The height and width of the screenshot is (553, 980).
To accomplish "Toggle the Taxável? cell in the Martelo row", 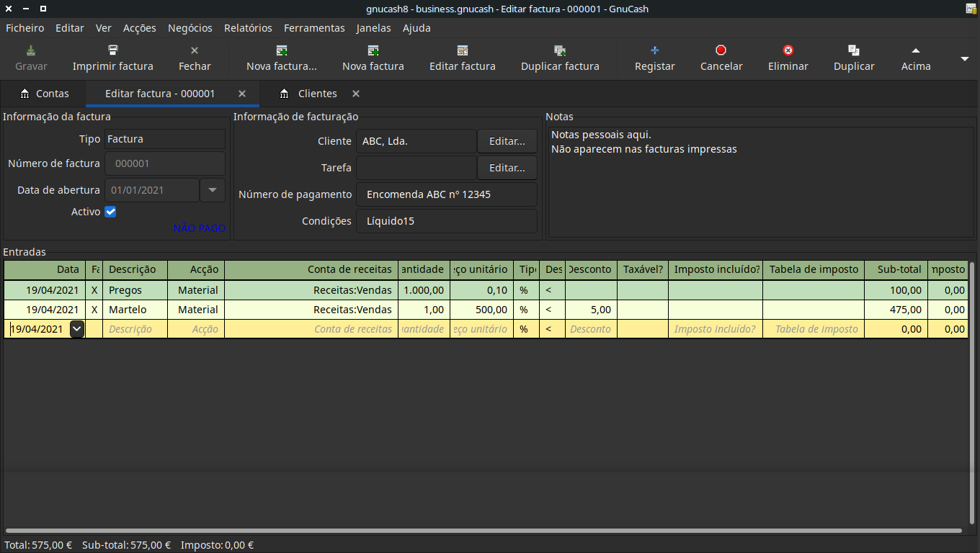I will point(643,310).
